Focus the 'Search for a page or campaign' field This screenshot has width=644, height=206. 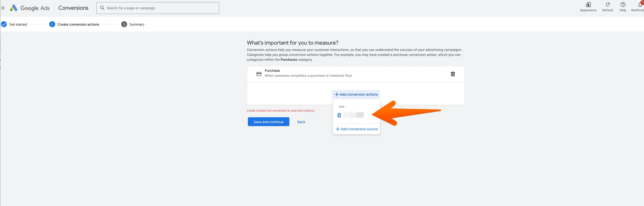pos(158,8)
